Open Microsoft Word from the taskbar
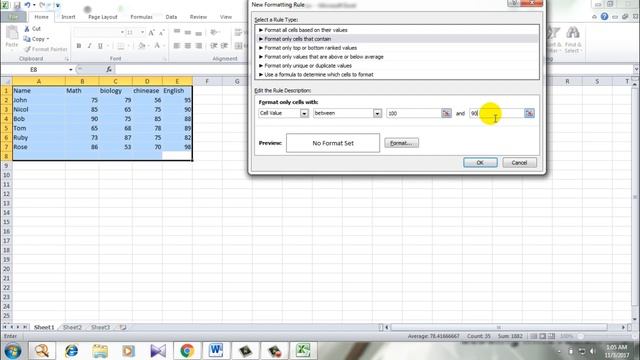 tap(216, 351)
